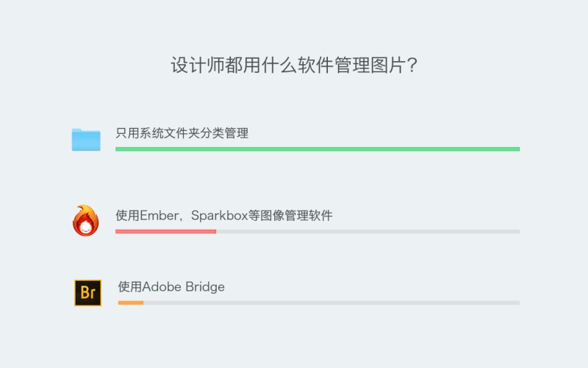Viewport: 588px width, 368px height.
Task: Click the gray unfilled part of Ember bar
Action: (x=367, y=231)
